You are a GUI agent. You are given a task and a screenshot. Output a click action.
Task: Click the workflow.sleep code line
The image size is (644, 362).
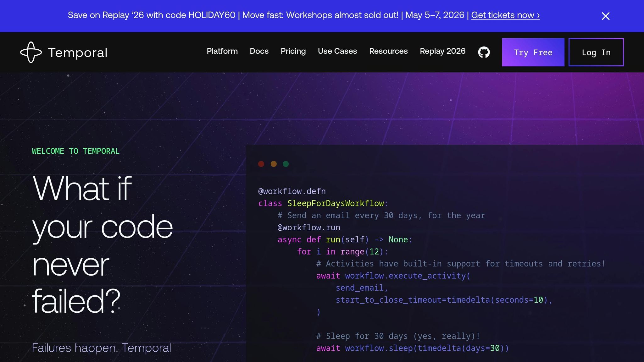pos(412,348)
